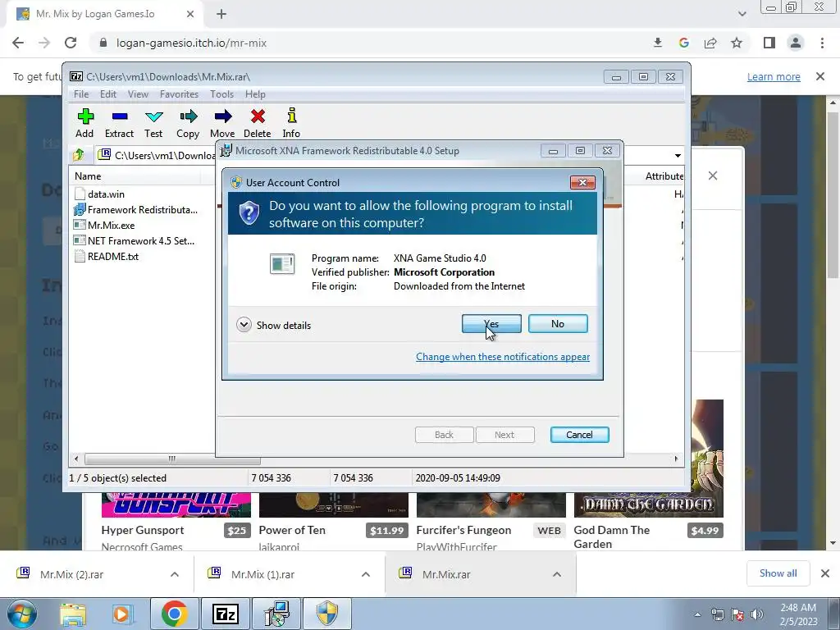Click the Info toolbar icon in 7-Zip

[291, 116]
